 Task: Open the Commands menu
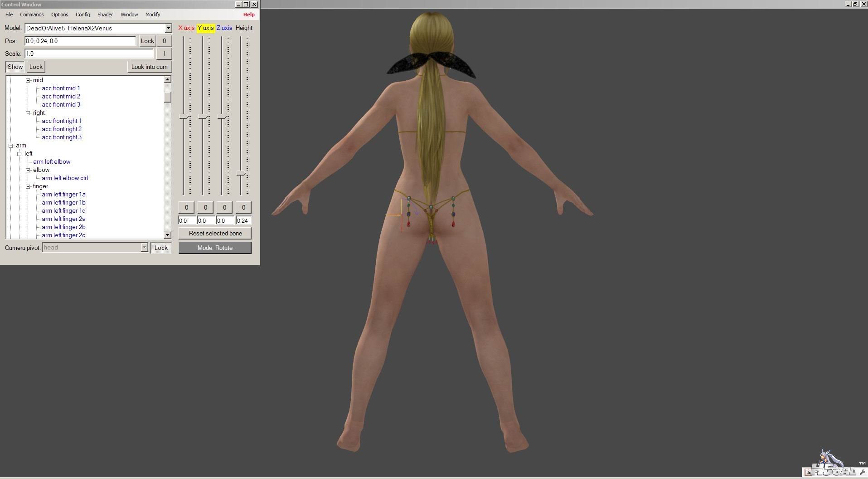click(x=32, y=15)
